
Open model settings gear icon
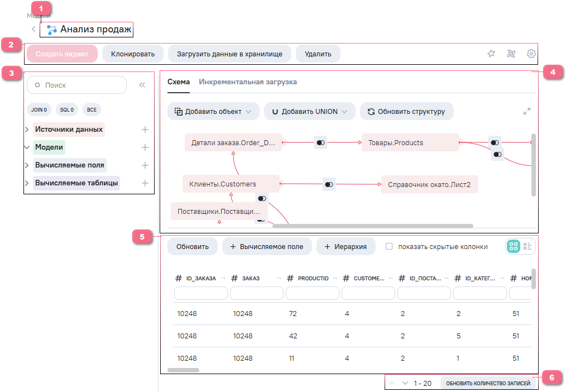coord(531,54)
